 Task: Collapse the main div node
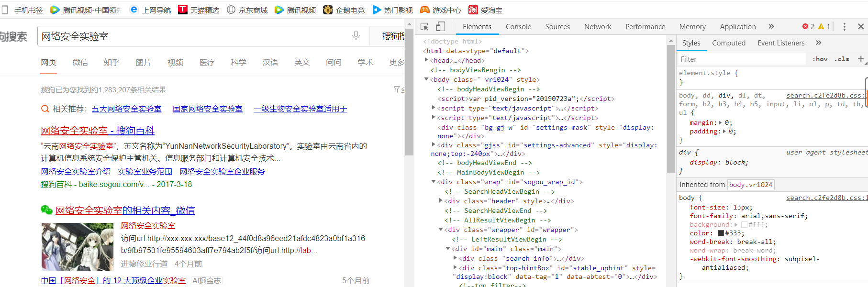coord(448,249)
